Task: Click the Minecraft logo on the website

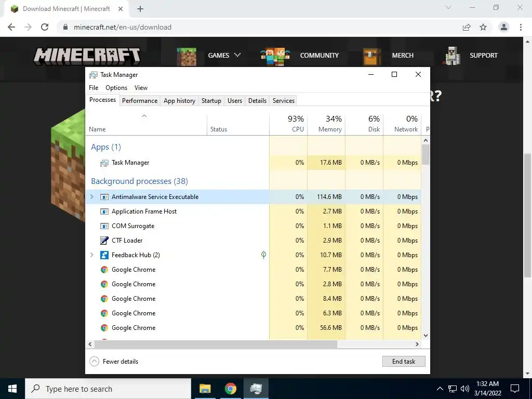Action: [x=87, y=56]
